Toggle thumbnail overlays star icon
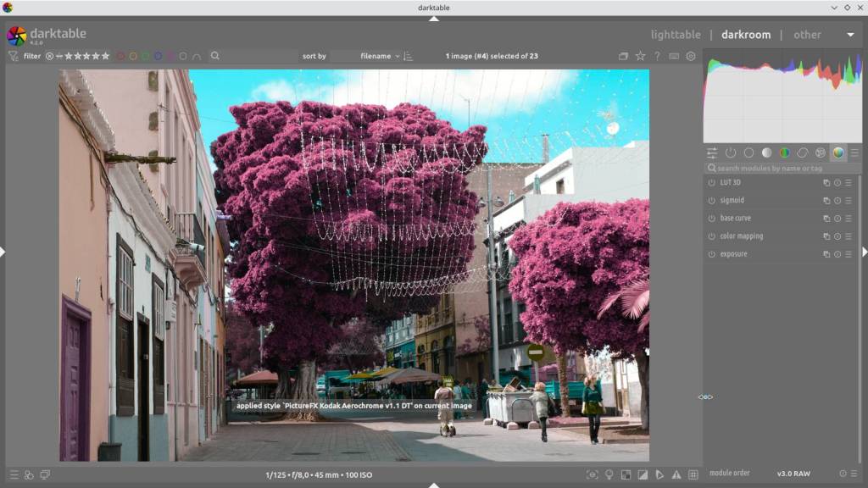868x488 pixels. (x=641, y=56)
